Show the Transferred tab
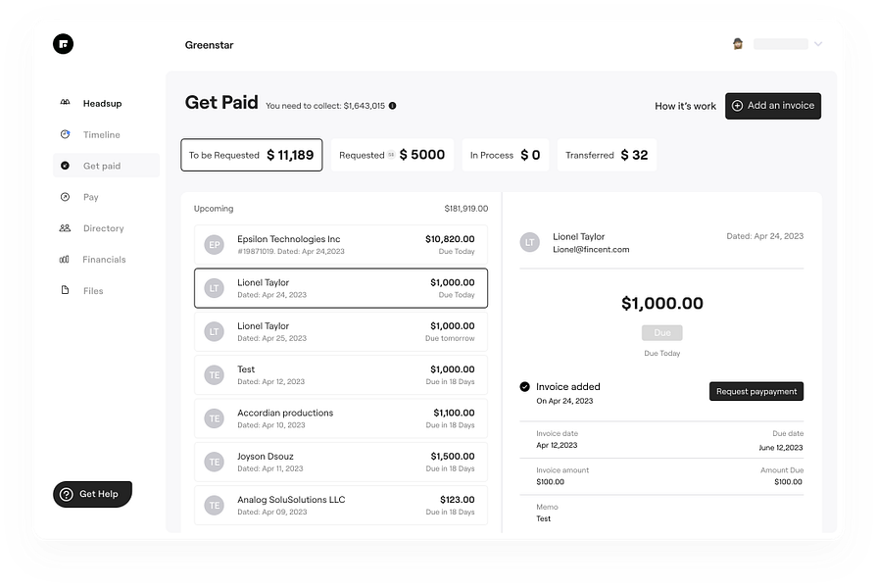The image size is (877, 588). [607, 155]
